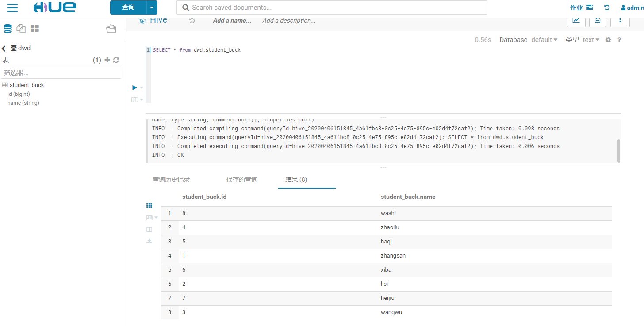Open the three-dot more options menu
This screenshot has height=326, width=644.
tap(620, 20)
